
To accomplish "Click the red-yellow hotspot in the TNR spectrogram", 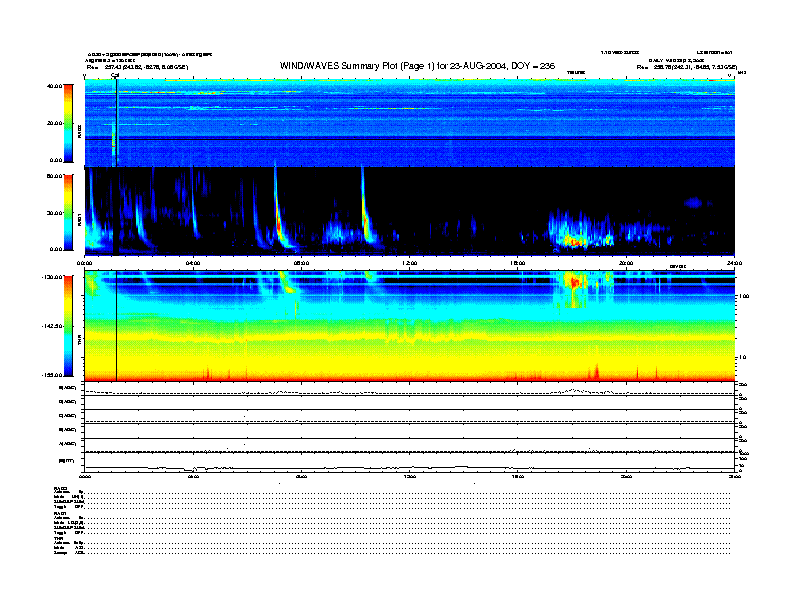I will coord(574,282).
